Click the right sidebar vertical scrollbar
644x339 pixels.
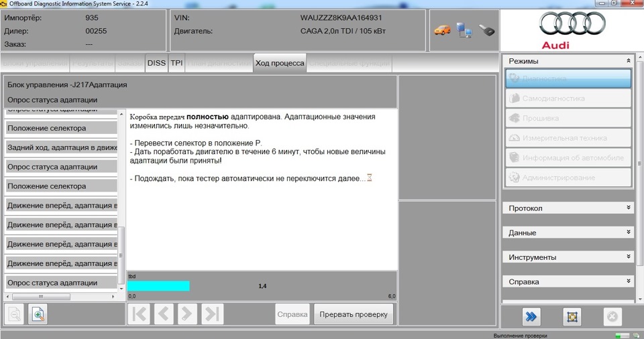point(639,164)
